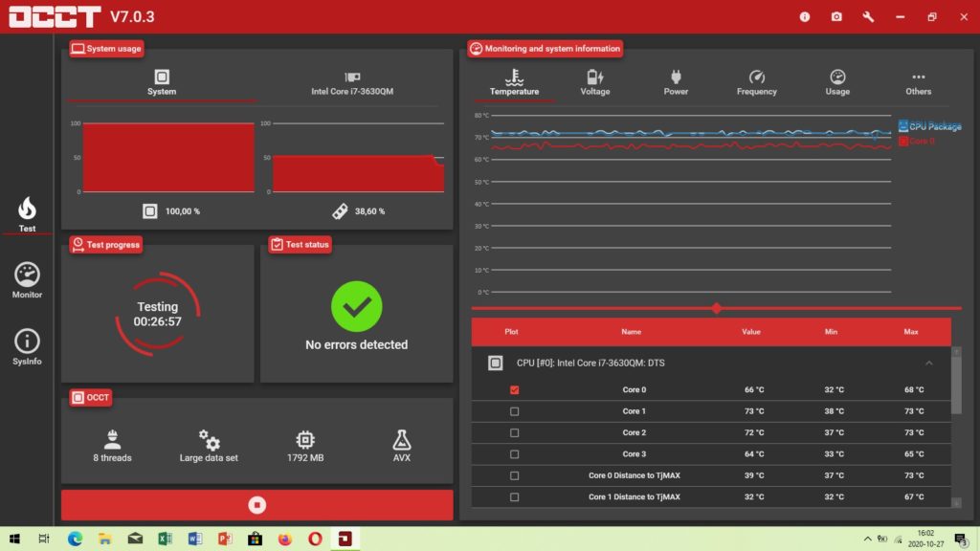Check the Core 3 plot checkbox
The height and width of the screenshot is (551, 980).
(x=515, y=454)
